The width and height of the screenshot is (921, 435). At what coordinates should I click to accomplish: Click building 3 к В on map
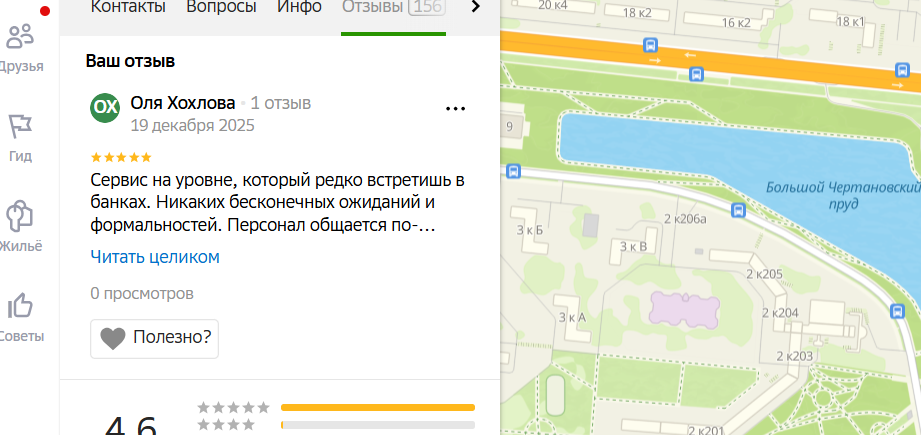(x=633, y=247)
